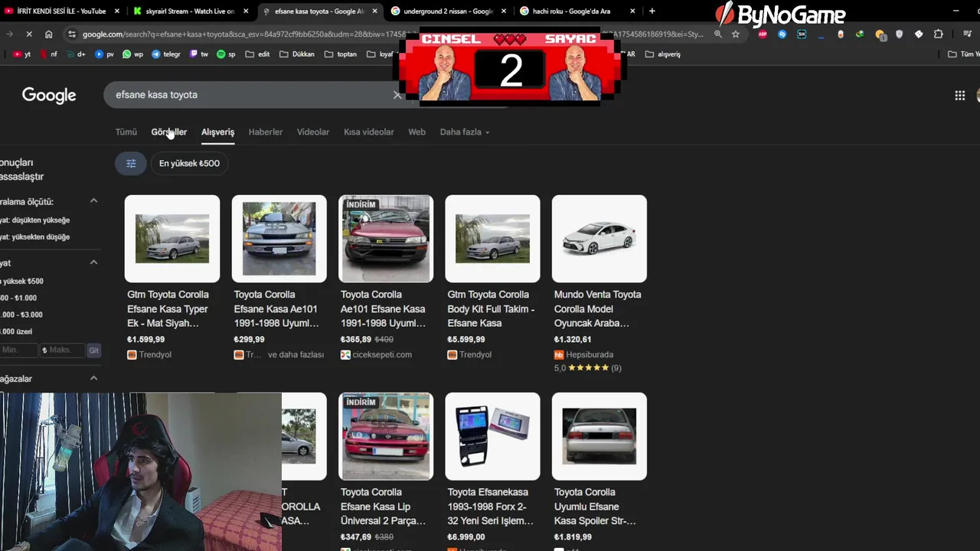Open the Görseller search tab

(169, 132)
